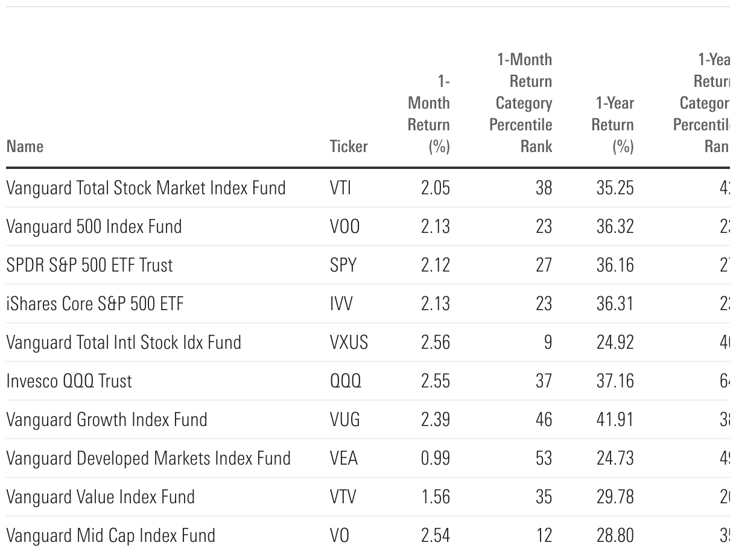The width and height of the screenshot is (736, 560).
Task: Select the Invesco QQQ Trust name
Action: tap(69, 381)
